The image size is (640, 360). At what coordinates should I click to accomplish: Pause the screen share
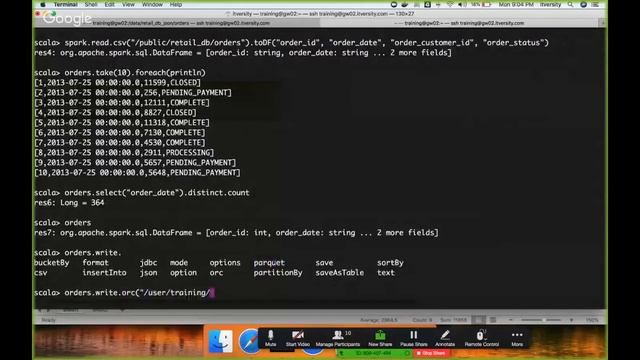click(413, 338)
